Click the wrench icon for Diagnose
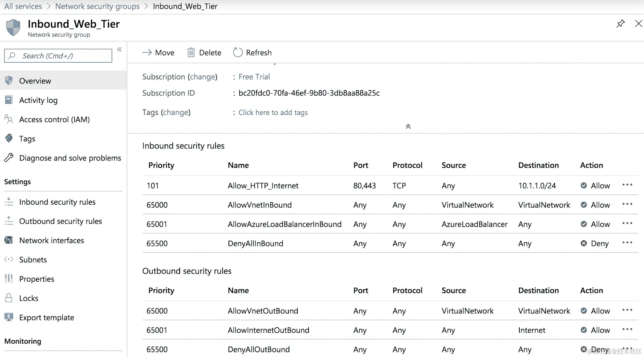Image resolution: width=644 pixels, height=357 pixels. pyautogui.click(x=9, y=157)
